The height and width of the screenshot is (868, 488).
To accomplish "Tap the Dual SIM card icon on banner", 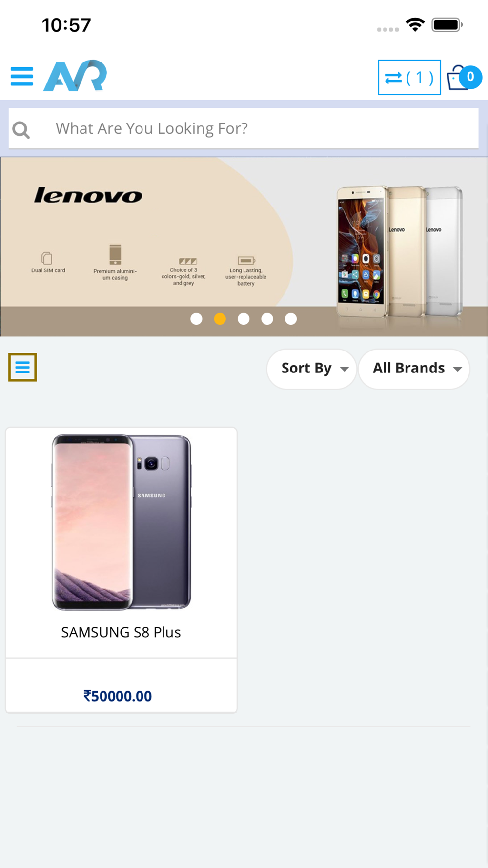I will click(x=47, y=258).
